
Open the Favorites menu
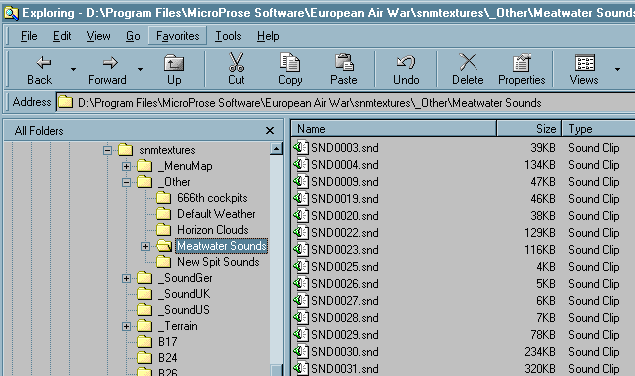(177, 36)
